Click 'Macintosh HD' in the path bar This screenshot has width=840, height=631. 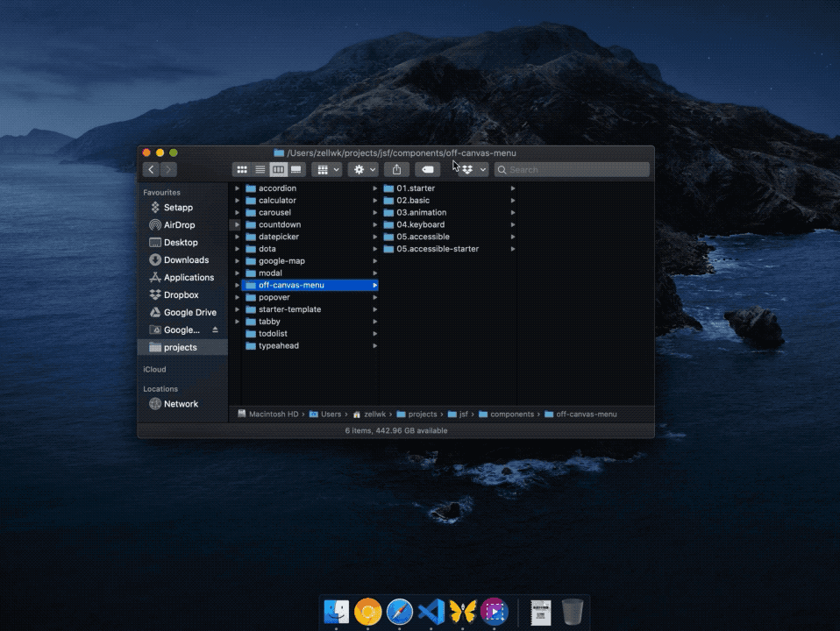coord(274,414)
